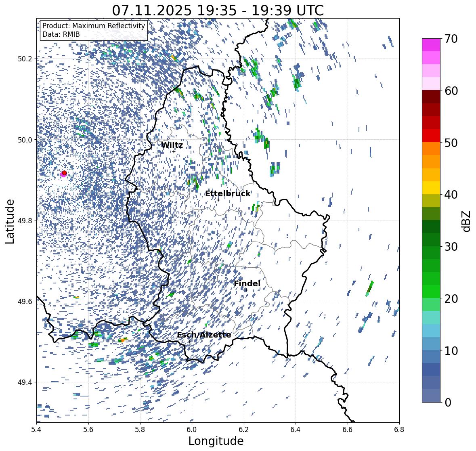Click the dBZ colorbar label

click(467, 221)
